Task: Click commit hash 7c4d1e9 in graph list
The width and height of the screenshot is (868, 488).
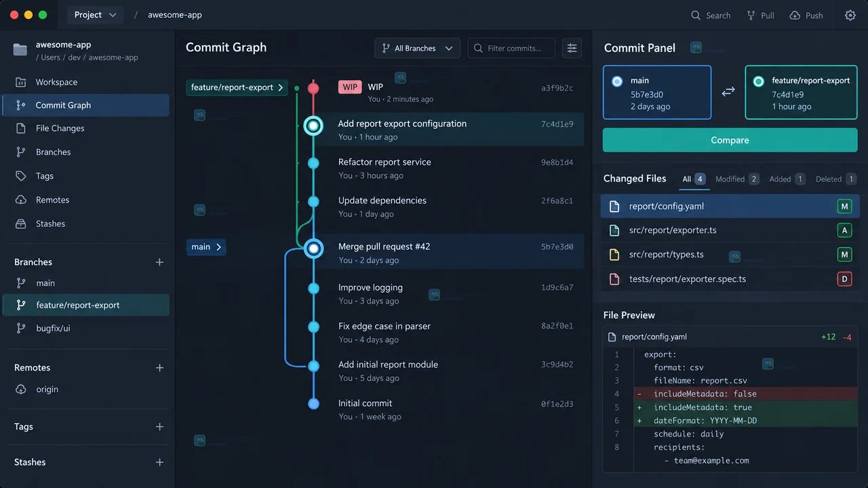Action: pos(557,124)
